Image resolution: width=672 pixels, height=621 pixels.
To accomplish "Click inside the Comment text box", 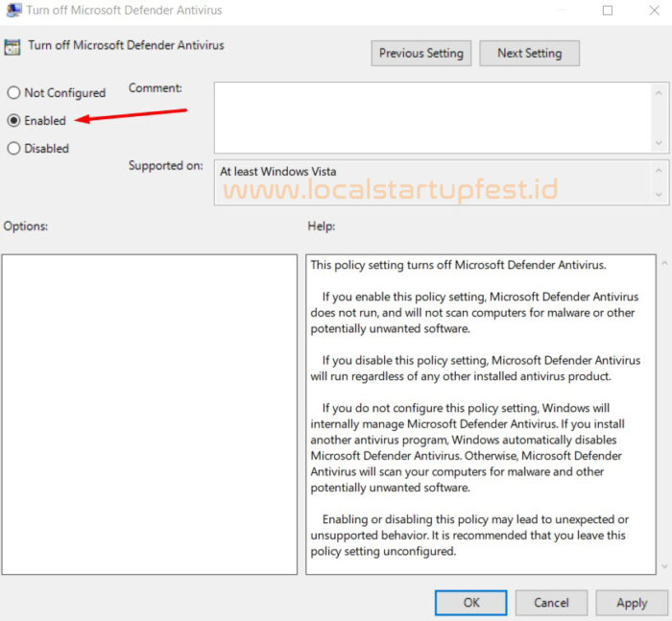I will coord(433,117).
